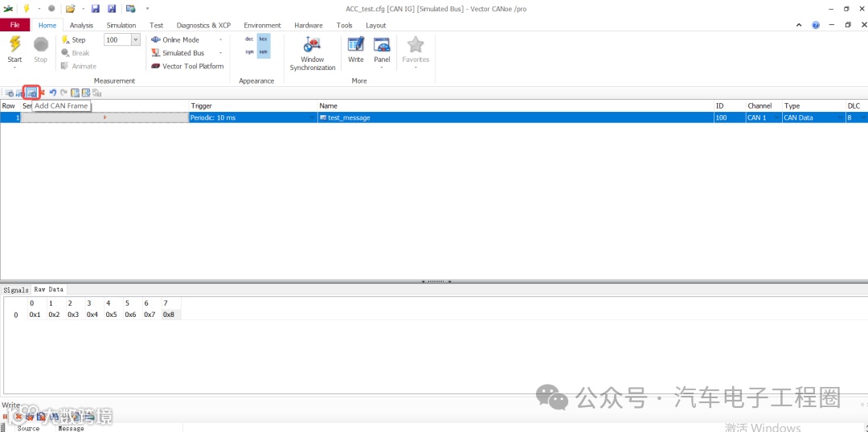Click the Send button for test_message row
The height and width of the screenshot is (432, 868).
coord(104,117)
